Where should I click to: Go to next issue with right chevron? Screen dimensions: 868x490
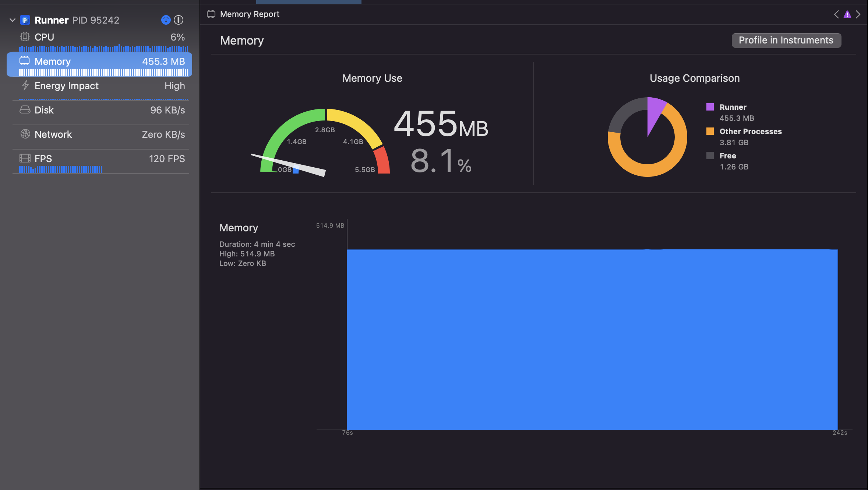[x=858, y=14]
